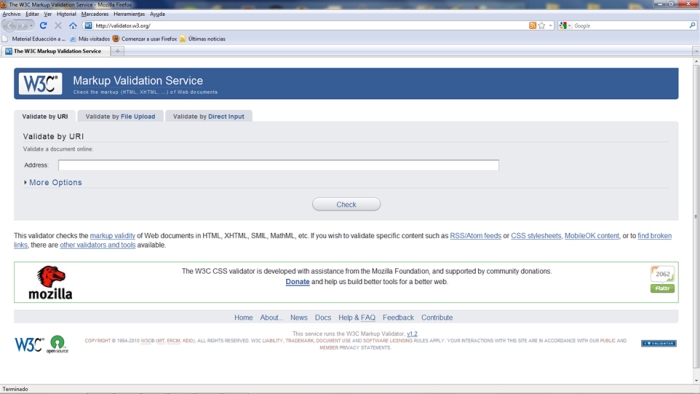Open the bookmark star dropdown arrow

550,25
